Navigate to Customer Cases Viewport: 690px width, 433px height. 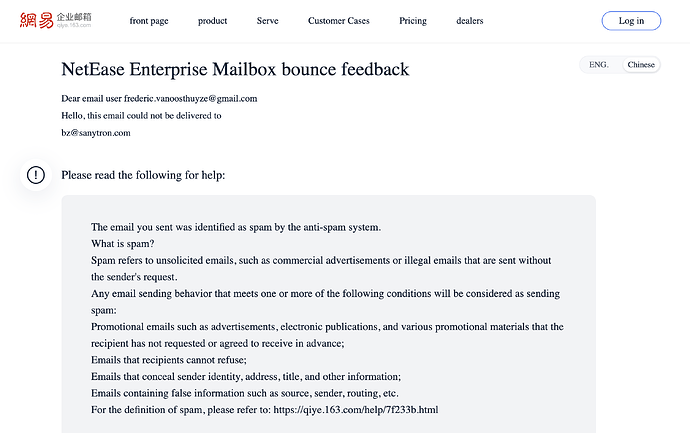tap(338, 21)
